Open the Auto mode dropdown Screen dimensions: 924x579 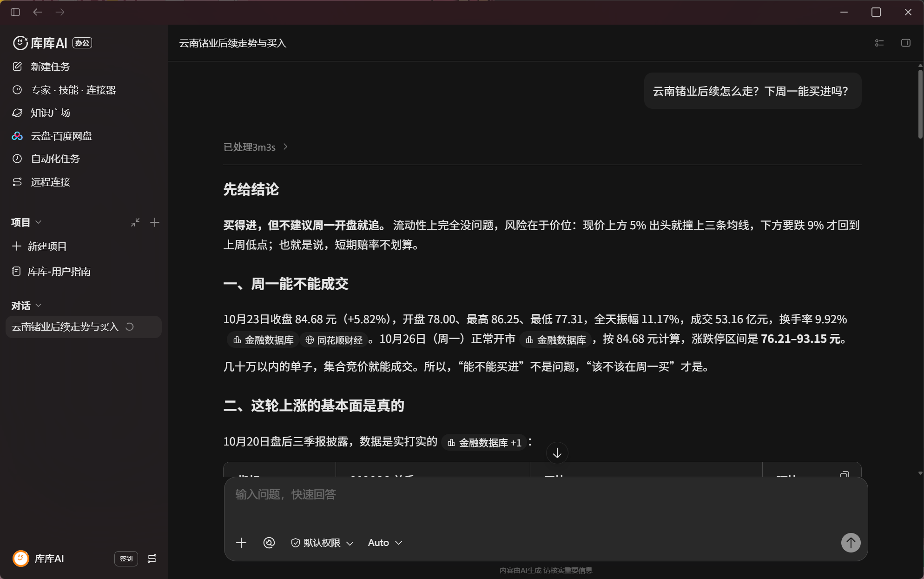(x=385, y=543)
